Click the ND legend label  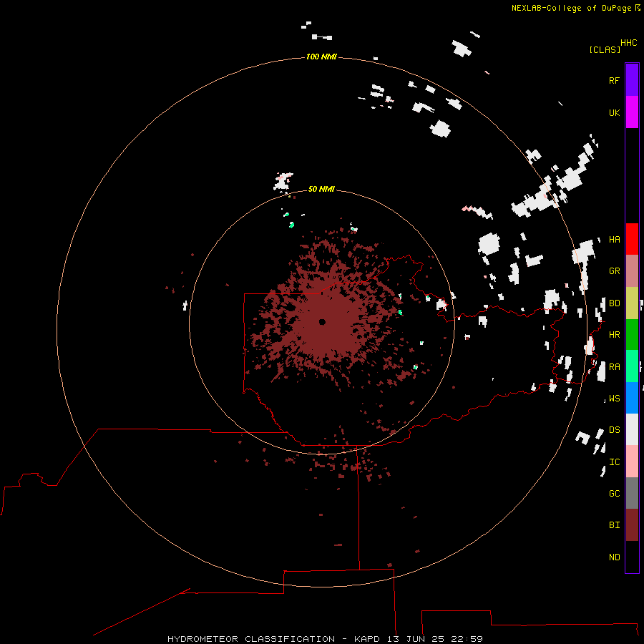point(614,557)
